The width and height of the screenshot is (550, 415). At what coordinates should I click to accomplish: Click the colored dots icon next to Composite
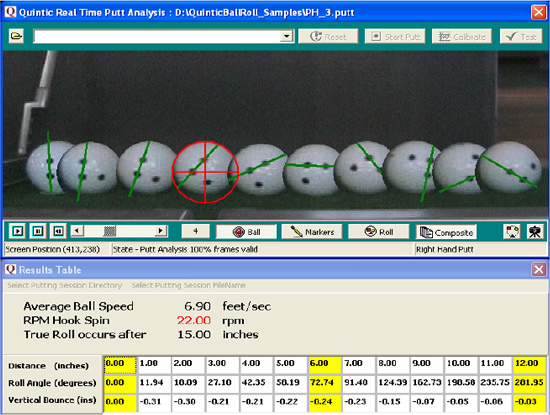[511, 232]
